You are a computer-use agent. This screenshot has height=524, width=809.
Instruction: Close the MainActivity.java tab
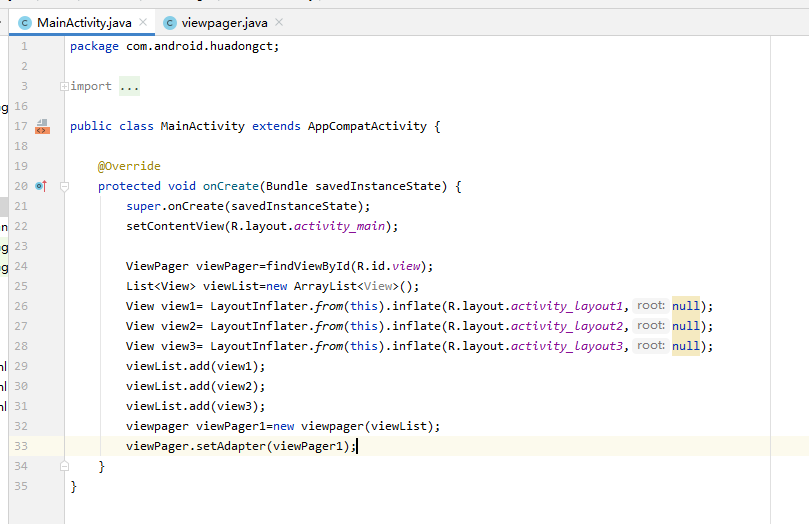pos(143,22)
